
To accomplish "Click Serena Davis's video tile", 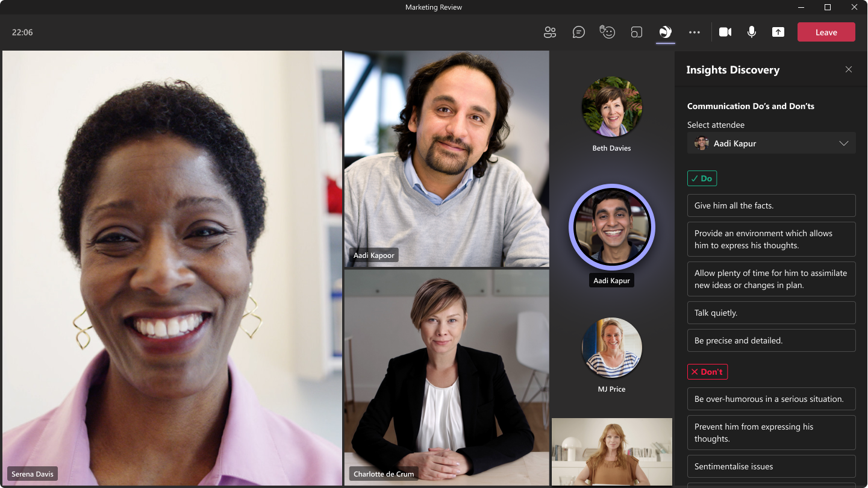I will pyautogui.click(x=172, y=267).
